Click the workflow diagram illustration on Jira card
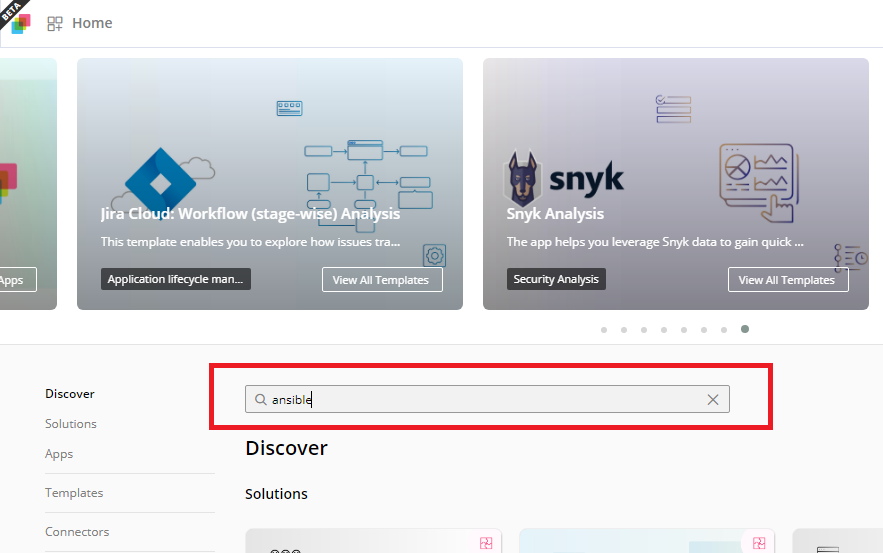 click(x=369, y=186)
